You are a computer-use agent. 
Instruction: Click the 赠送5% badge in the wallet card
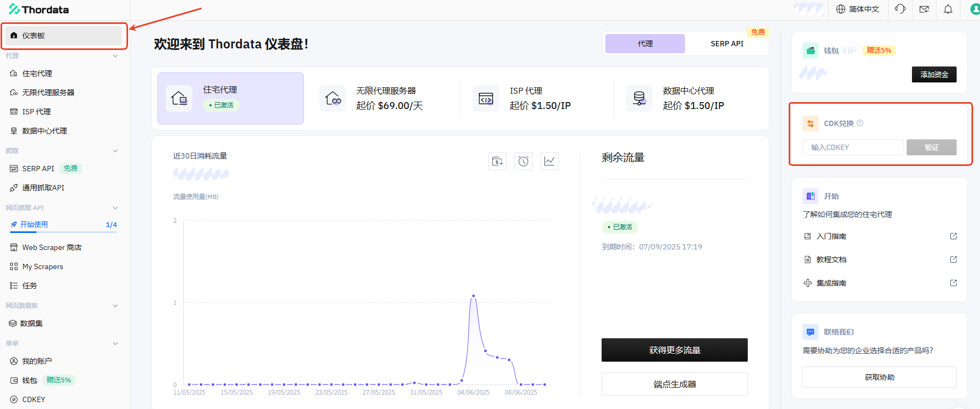(879, 51)
